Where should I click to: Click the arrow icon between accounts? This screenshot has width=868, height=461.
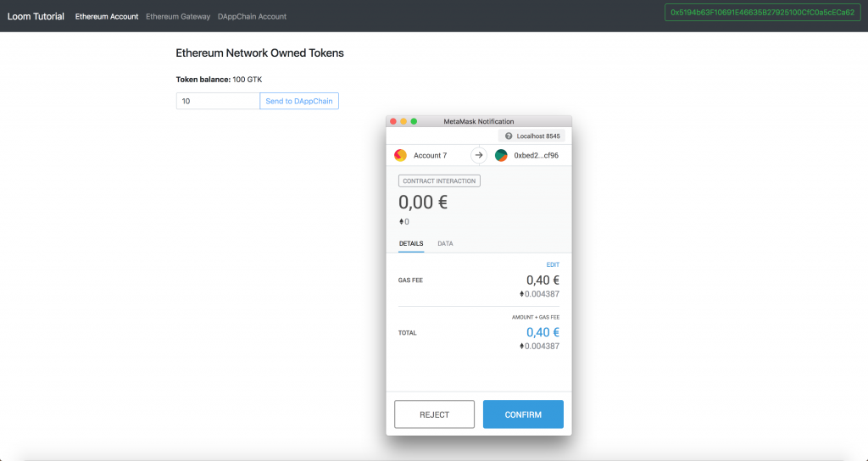[479, 156]
